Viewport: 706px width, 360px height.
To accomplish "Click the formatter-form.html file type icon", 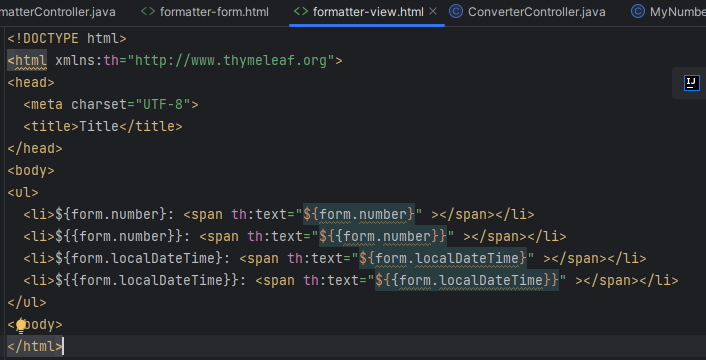I will (x=148, y=12).
